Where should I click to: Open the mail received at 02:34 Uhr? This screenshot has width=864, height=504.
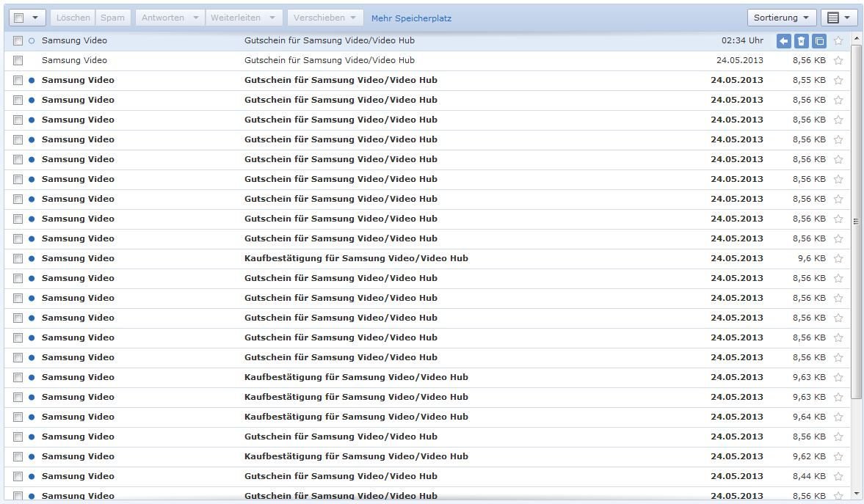[427, 41]
